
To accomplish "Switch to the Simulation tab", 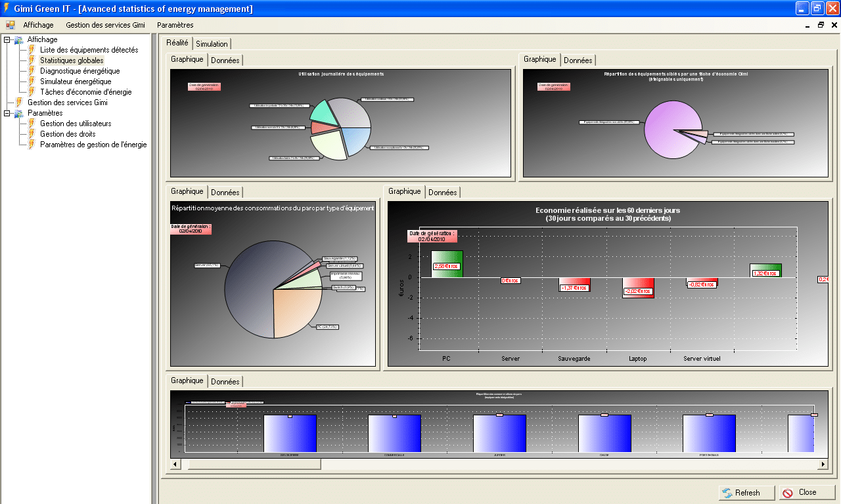I will [x=212, y=44].
